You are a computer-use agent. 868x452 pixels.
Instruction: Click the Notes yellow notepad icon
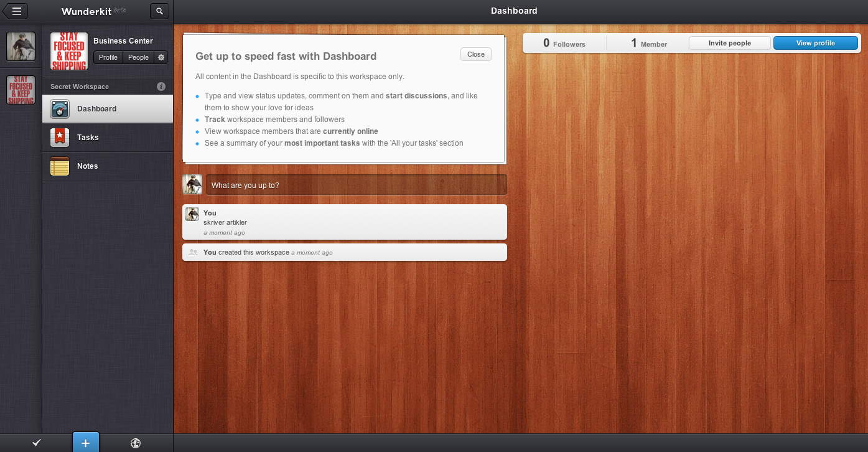pyautogui.click(x=60, y=166)
